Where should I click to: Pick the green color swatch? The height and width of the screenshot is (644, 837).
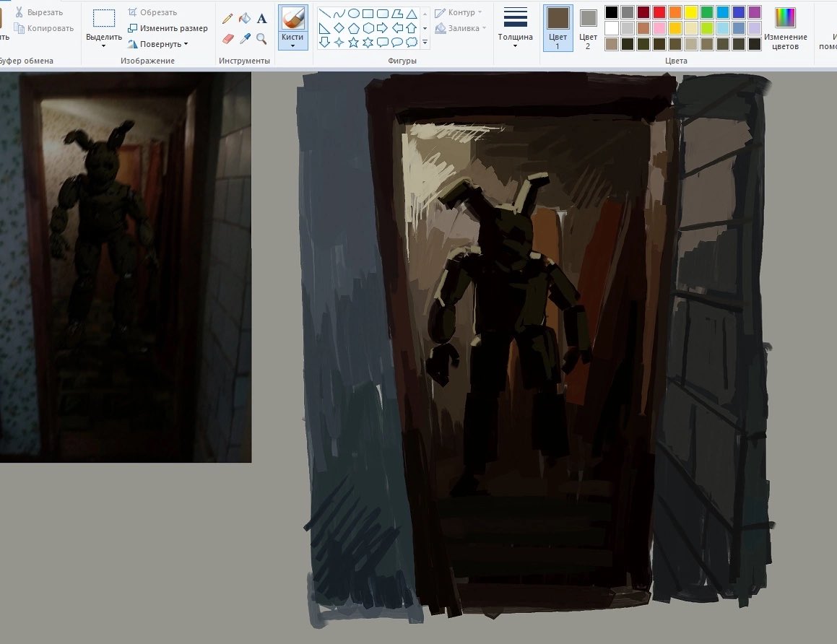tap(707, 12)
